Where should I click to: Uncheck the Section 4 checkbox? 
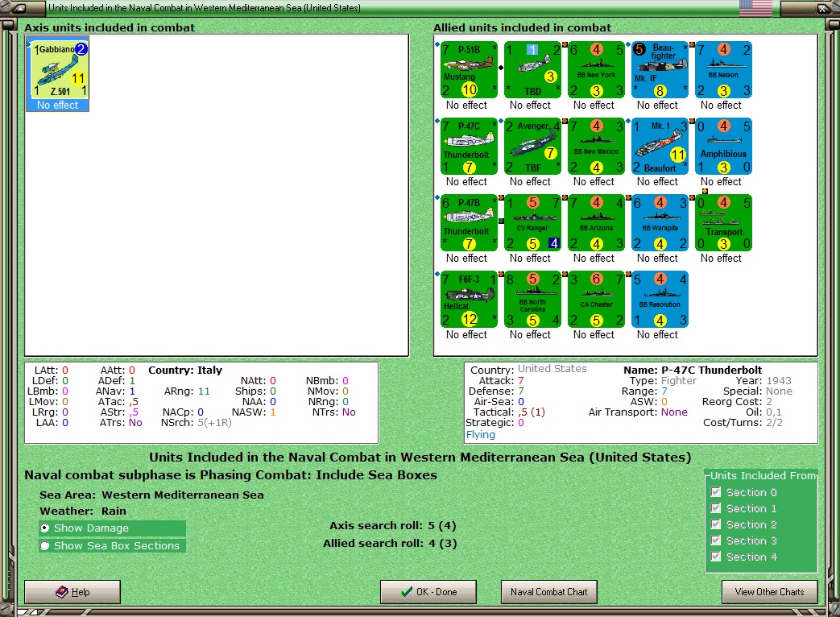click(716, 557)
